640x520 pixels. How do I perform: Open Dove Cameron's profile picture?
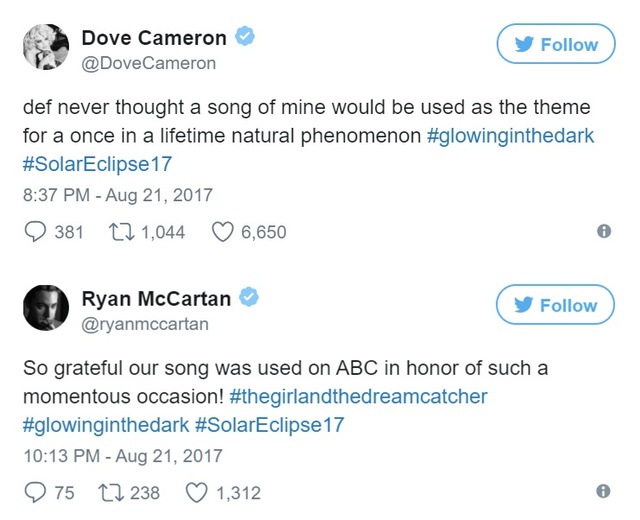coord(45,49)
